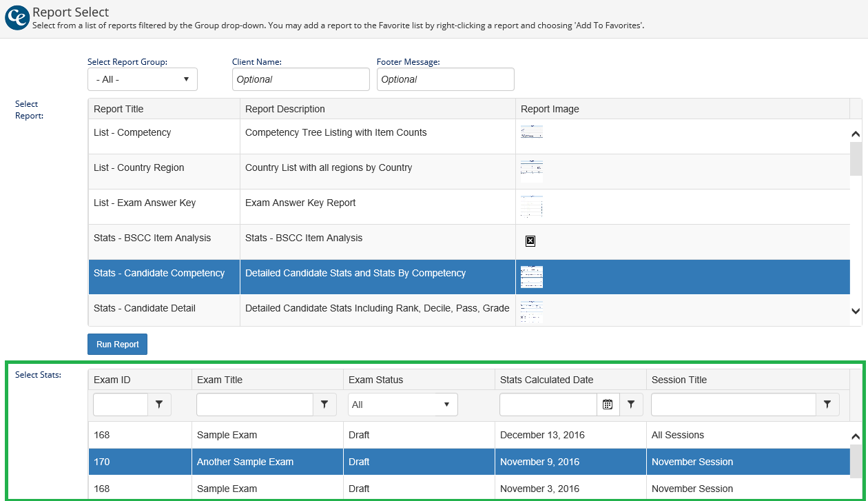Select the Stats - Candidate Detail report row
The image size is (868, 501).
(x=165, y=309)
